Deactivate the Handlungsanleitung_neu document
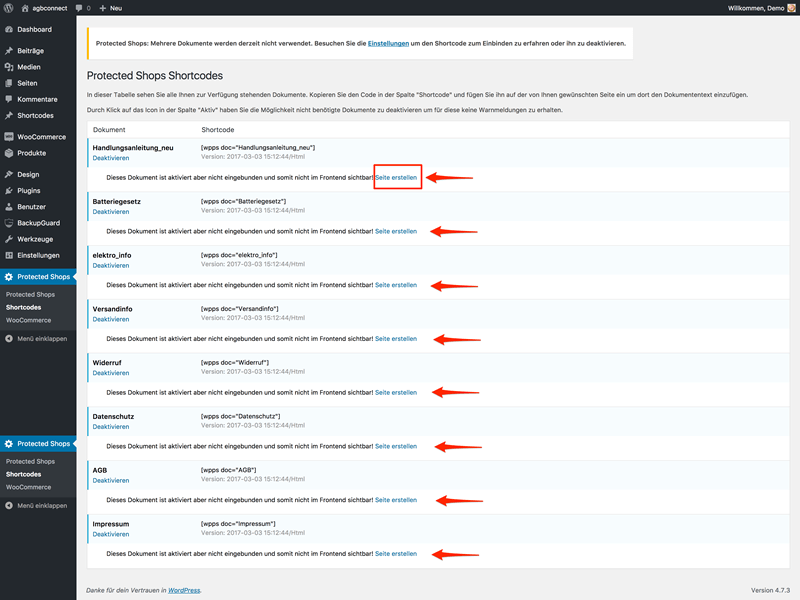 [111, 158]
